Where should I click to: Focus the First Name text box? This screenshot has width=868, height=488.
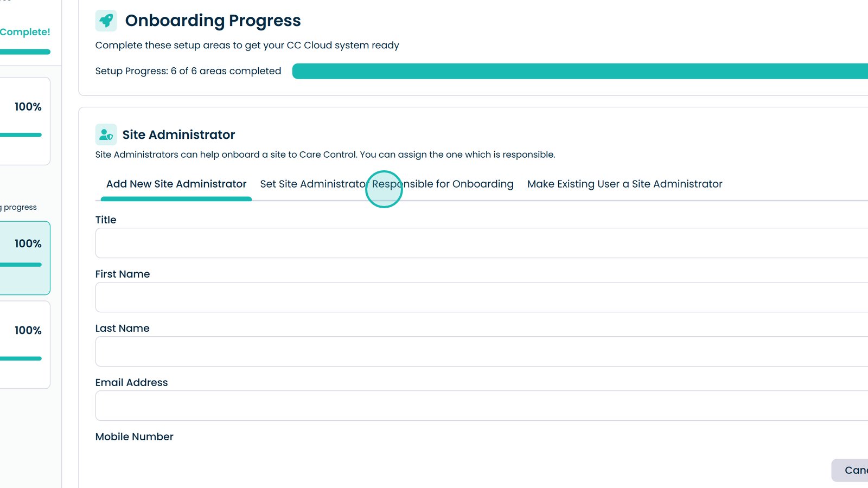pyautogui.click(x=477, y=297)
